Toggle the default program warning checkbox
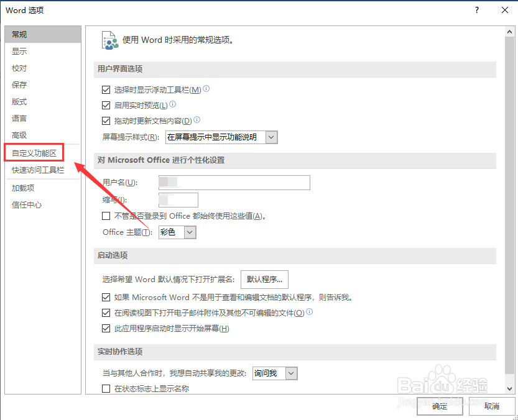 point(106,297)
